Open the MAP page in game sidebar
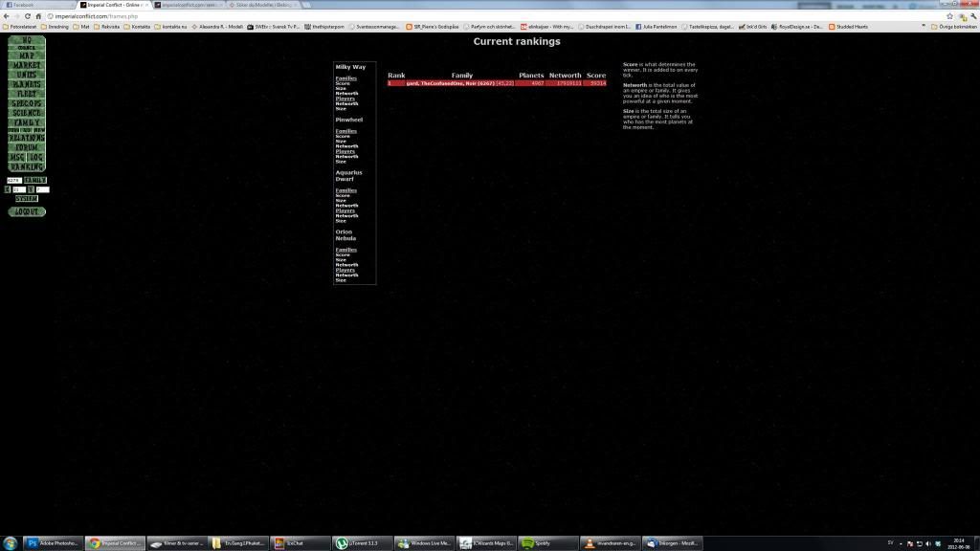Viewport: 980px width, 551px height. click(27, 56)
